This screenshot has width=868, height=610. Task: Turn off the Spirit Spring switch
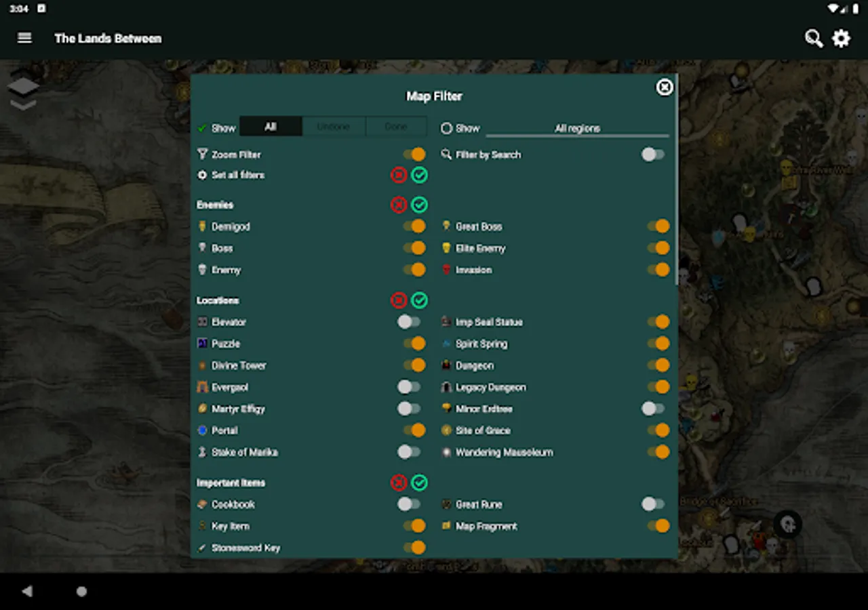point(658,344)
